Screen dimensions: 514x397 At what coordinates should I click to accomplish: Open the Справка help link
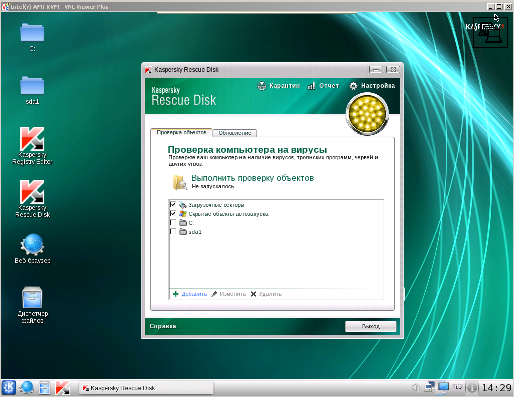point(163,326)
